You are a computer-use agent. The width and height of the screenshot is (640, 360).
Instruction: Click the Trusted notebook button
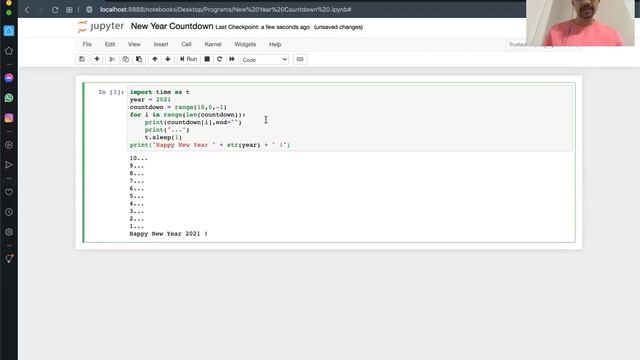tap(517, 44)
